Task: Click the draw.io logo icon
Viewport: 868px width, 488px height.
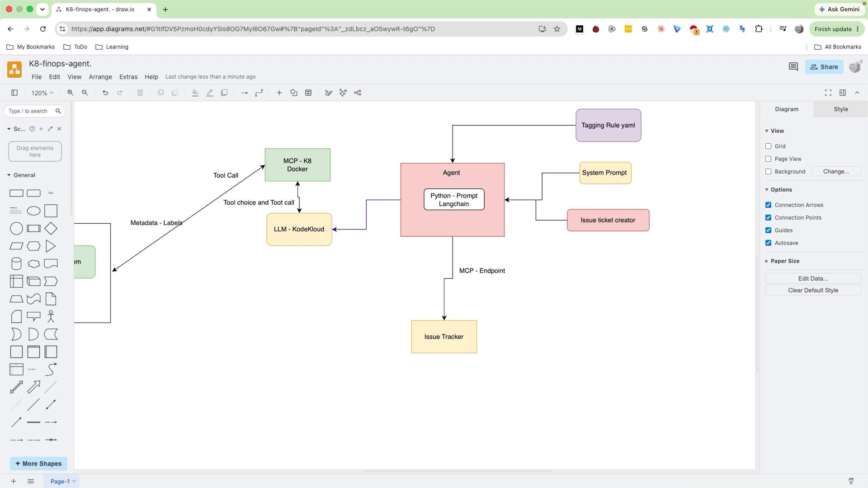Action: tap(14, 70)
